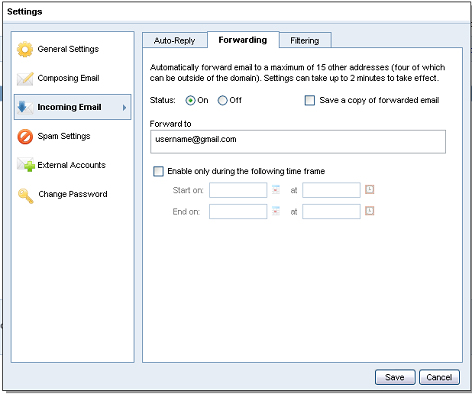Expand the Incoming Email submenu arrow

(124, 108)
